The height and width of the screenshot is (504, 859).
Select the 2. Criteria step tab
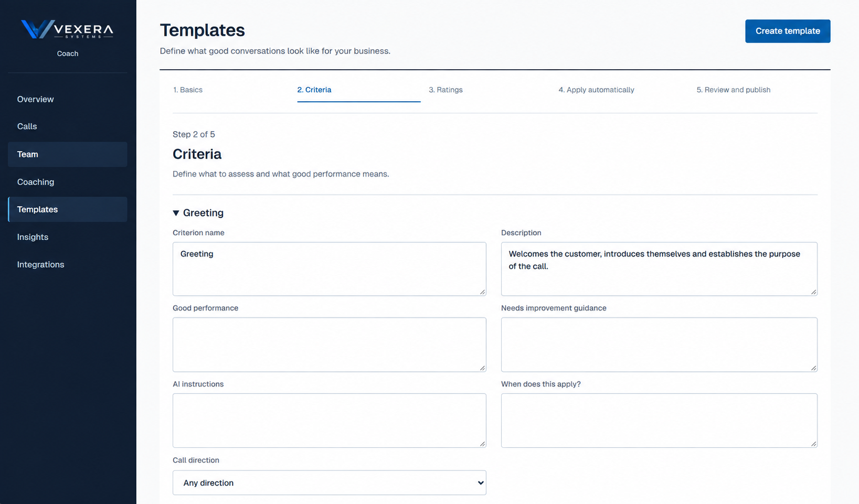(314, 90)
